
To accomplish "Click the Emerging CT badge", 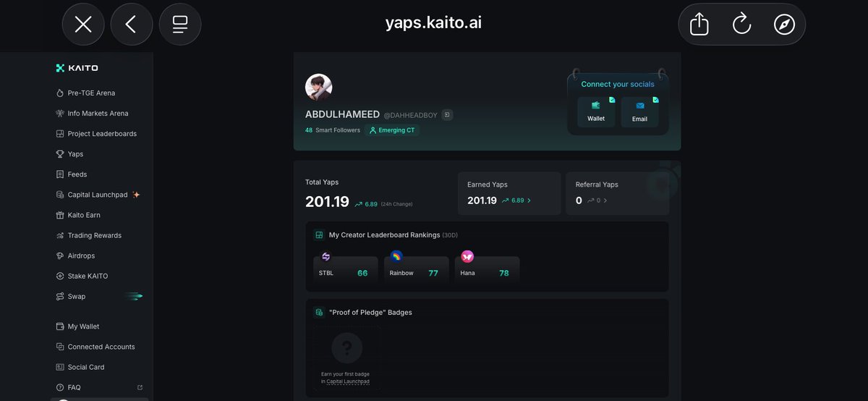I will pos(392,130).
